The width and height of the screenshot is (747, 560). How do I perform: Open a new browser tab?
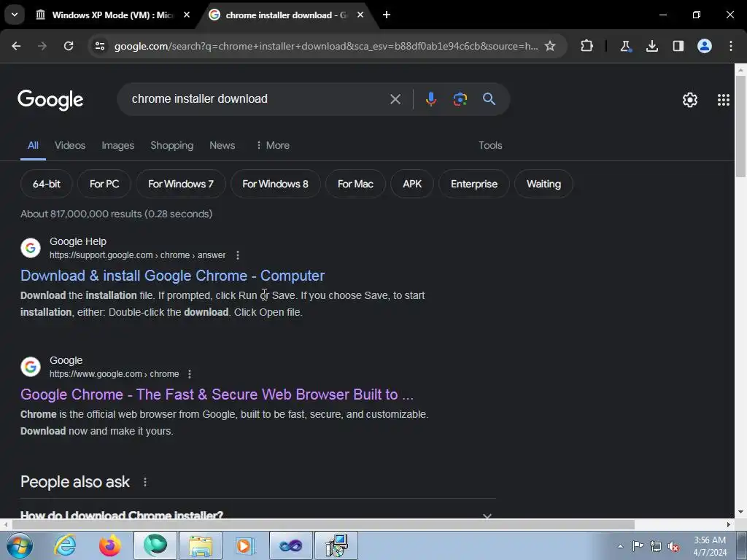[387, 15]
